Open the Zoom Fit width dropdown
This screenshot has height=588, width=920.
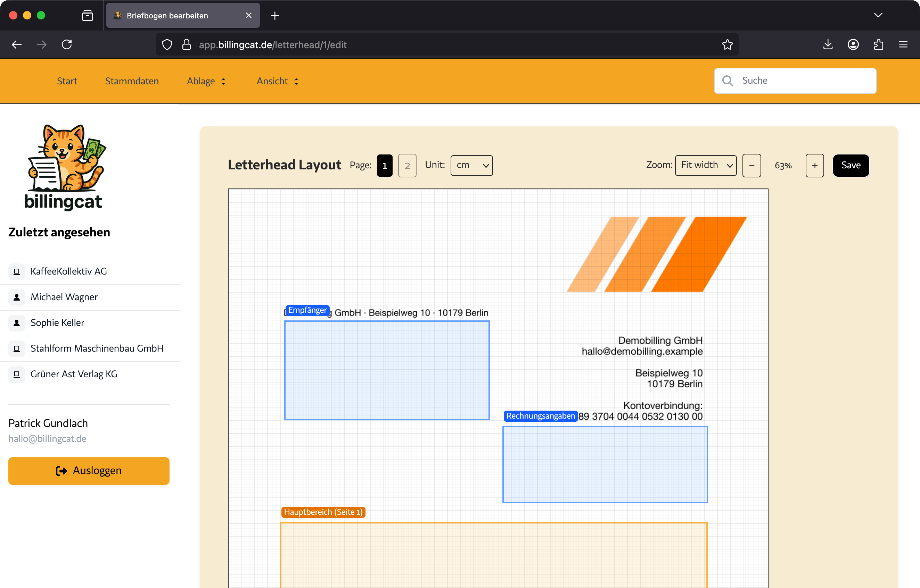tap(705, 165)
